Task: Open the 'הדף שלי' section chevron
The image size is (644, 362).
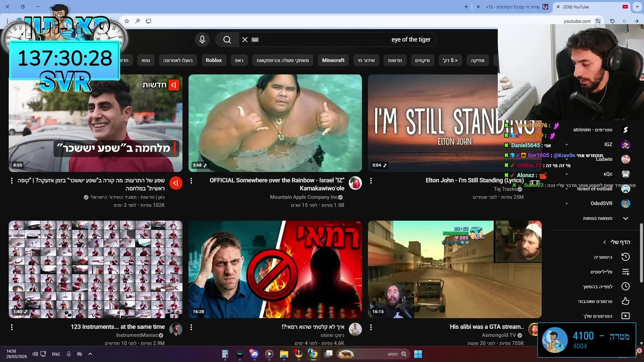Action: [605, 242]
